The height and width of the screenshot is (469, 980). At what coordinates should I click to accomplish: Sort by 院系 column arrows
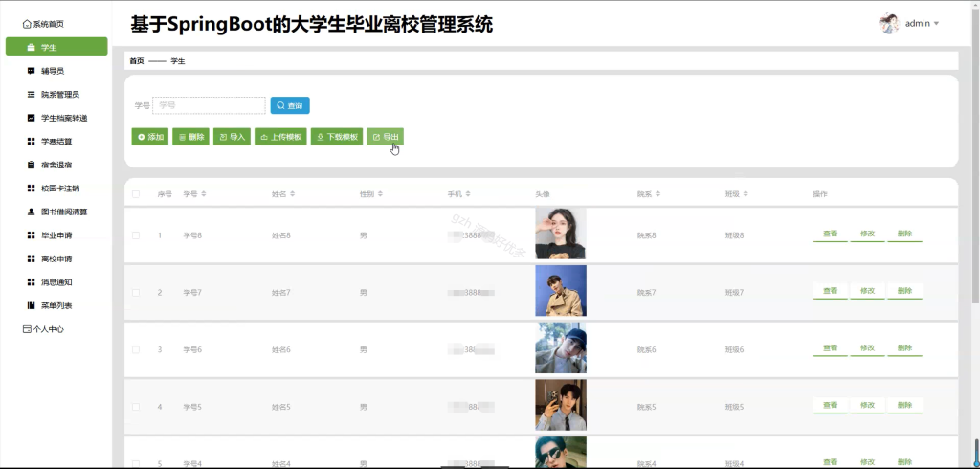657,194
